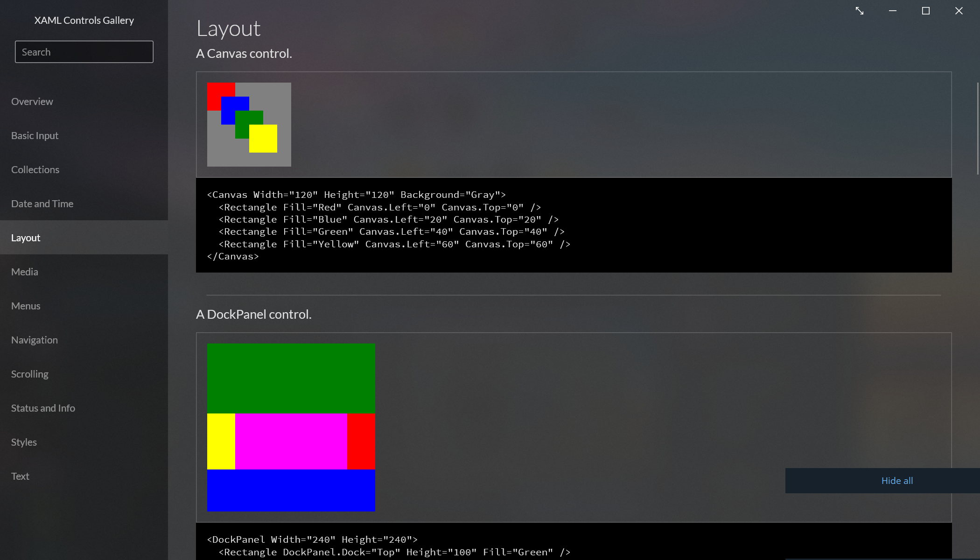Open the Overview section

coord(32,101)
